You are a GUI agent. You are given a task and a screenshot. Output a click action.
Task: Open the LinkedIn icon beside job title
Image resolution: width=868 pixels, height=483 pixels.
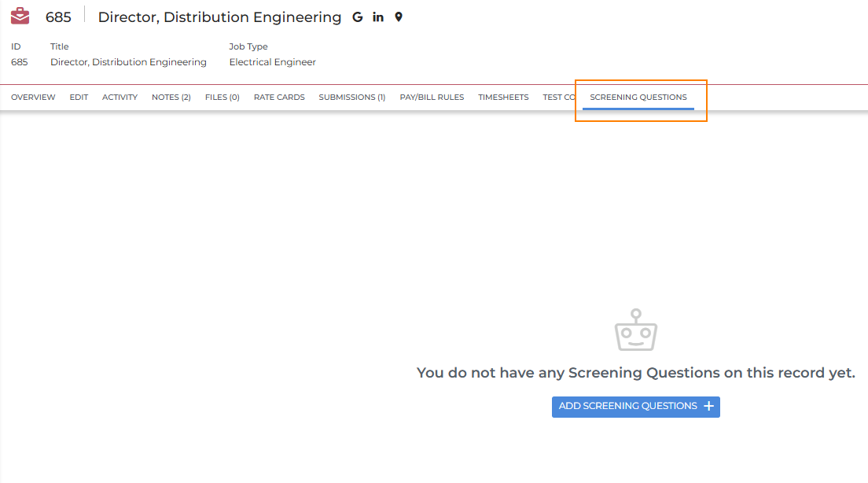pos(378,17)
